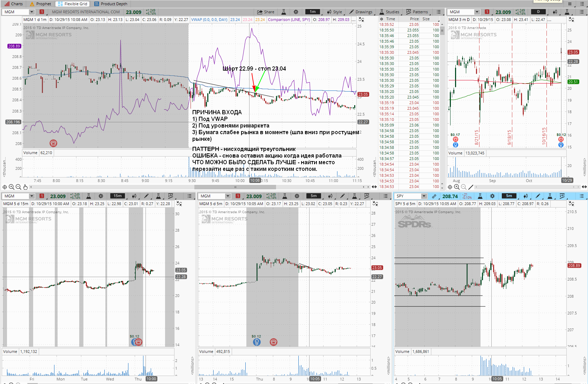Screen dimensions: 588x384
Task: Click Comparison (LINE, SPY) study label
Action: point(289,20)
